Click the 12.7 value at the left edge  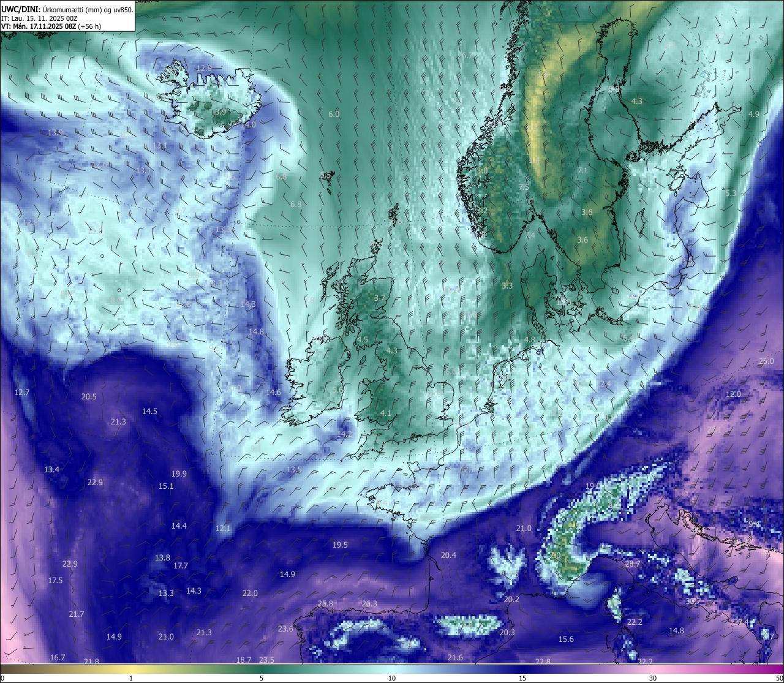click(x=22, y=393)
